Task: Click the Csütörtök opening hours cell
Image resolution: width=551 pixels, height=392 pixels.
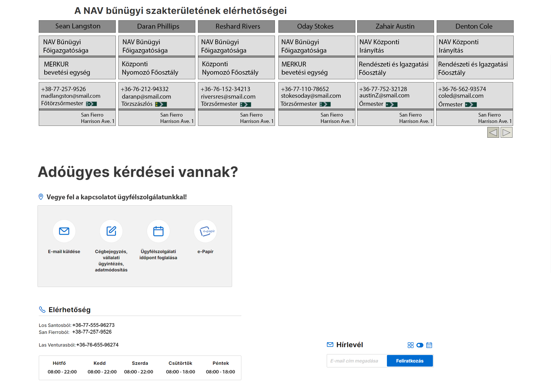Action: [x=181, y=372]
